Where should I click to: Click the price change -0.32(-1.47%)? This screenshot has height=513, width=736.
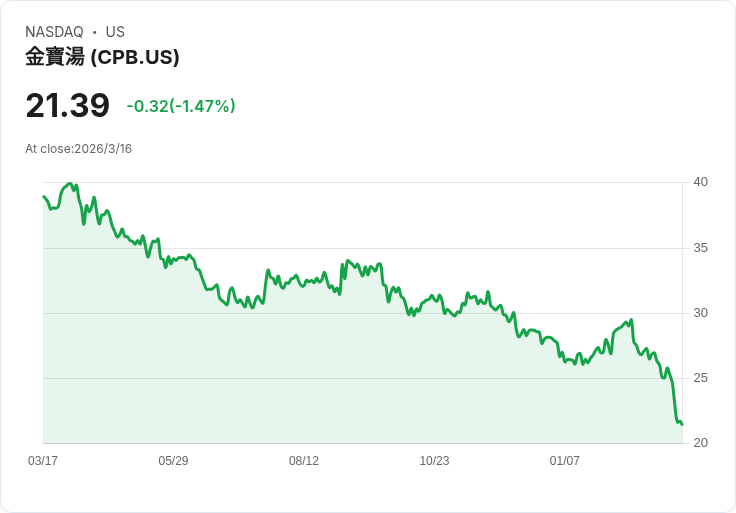181,106
